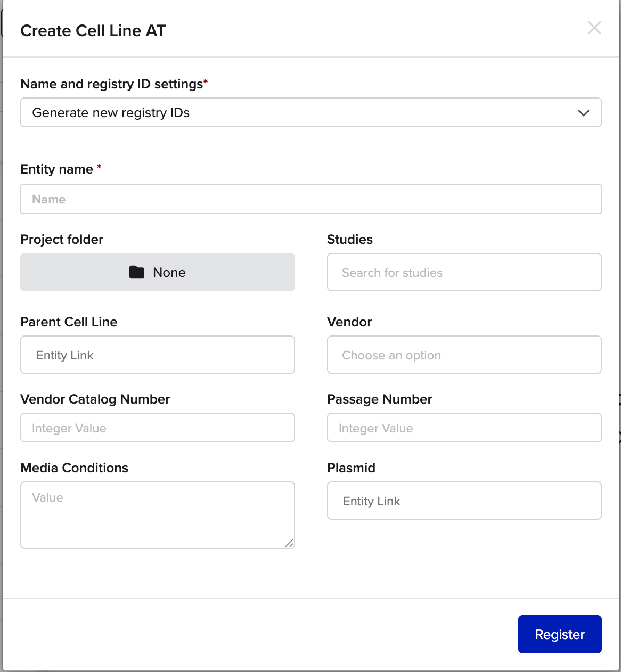Click the Plasmid Entity Link field
The image size is (621, 672).
coord(463,501)
